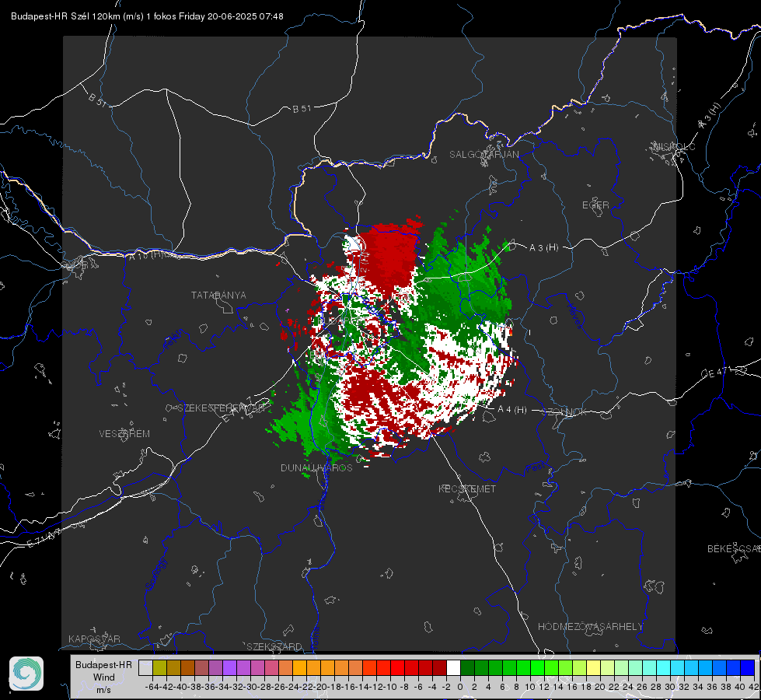Click the SALGÓTARJÁN city label

(483, 155)
